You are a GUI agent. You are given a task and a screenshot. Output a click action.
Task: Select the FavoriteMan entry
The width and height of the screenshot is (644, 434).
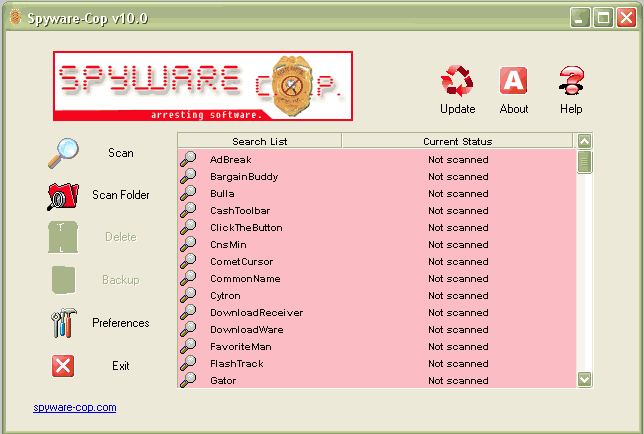241,347
